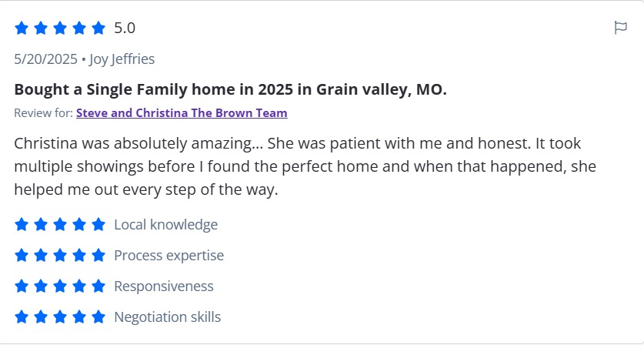Click the first star of Negotiation skills rating
The image size is (644, 345).
(22, 317)
